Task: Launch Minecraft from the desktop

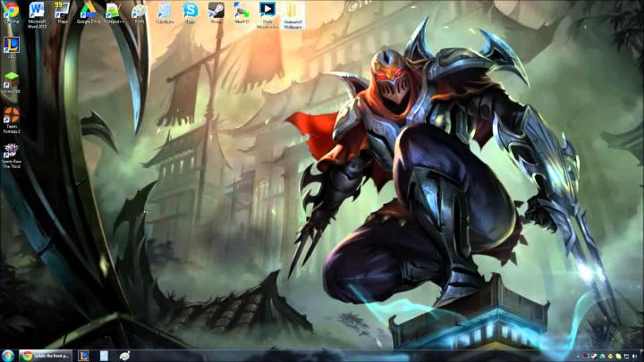Action: [11, 83]
